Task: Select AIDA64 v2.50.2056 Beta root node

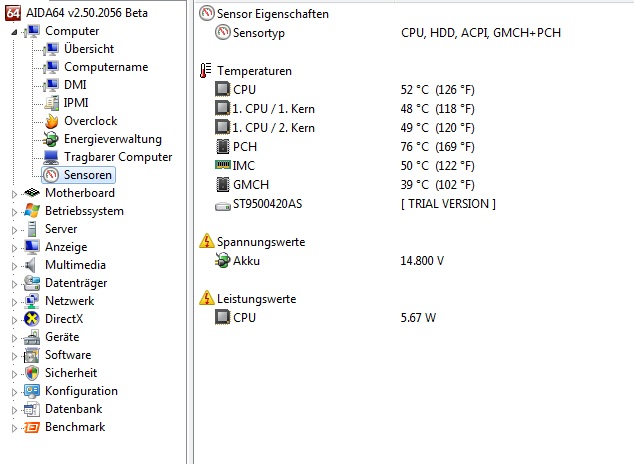Action: (87, 13)
